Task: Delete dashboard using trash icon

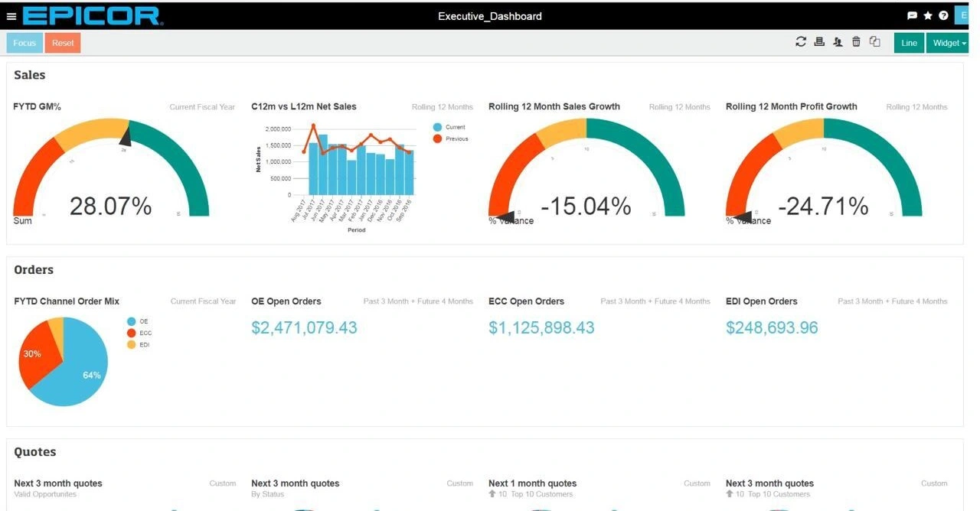Action: [856, 42]
